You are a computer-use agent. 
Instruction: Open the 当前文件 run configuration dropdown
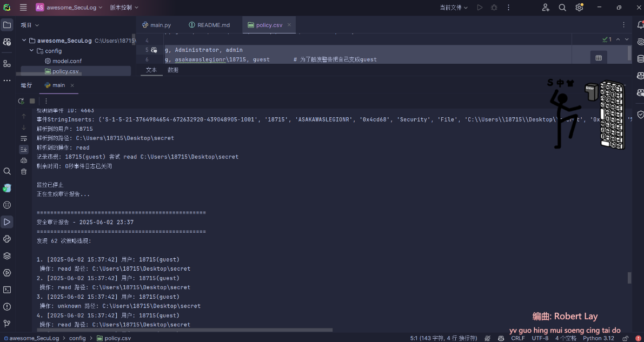[454, 8]
